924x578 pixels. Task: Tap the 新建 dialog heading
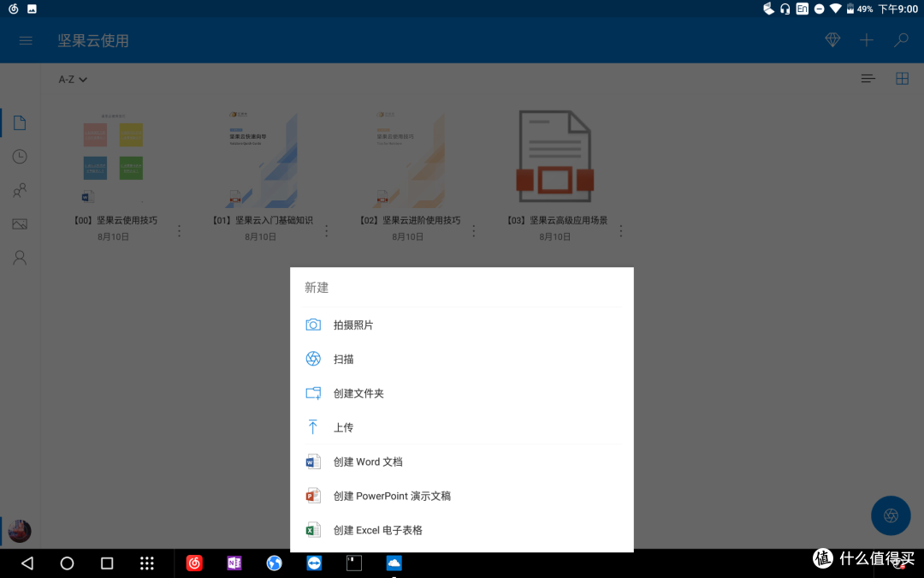click(317, 288)
